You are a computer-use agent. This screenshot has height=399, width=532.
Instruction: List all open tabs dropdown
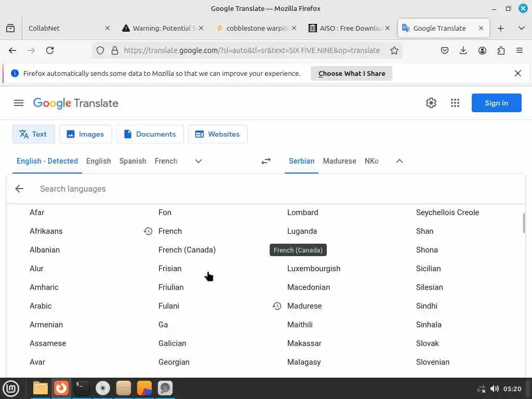pyautogui.click(x=522, y=28)
